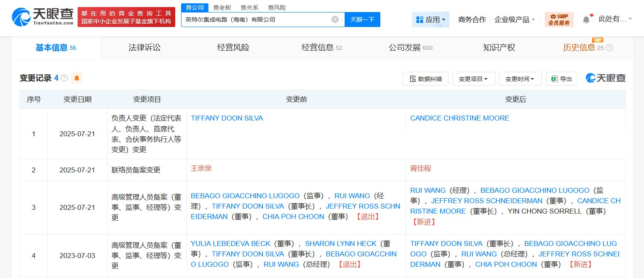644x278 pixels.
Task: Show help tooltip next to 变更记录 count
Action: 64,78
